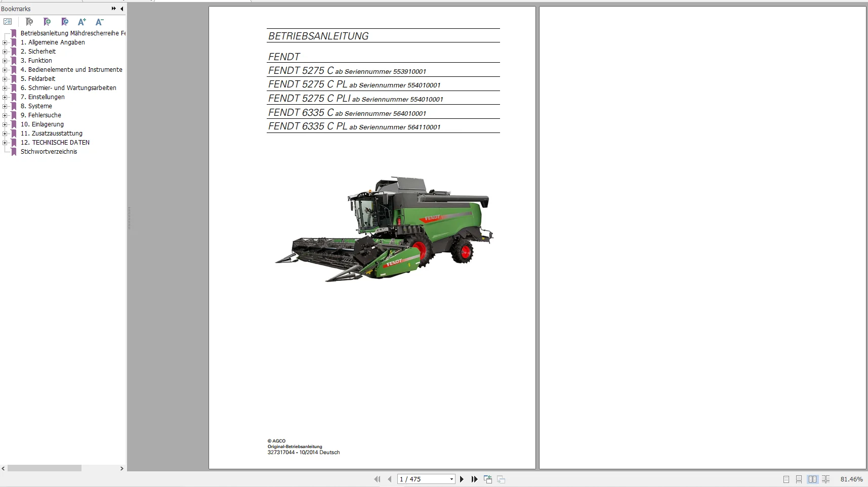Screen dimensions: 868x487
Task: Click the 81.46% zoom level
Action: tap(851, 479)
